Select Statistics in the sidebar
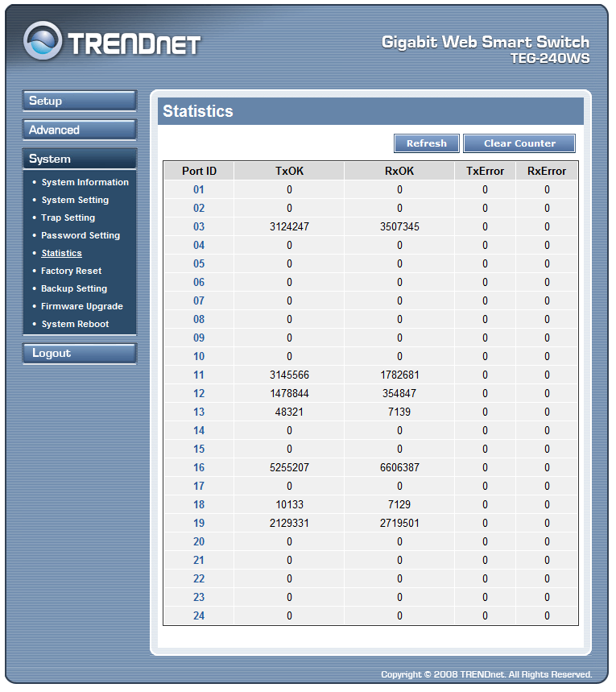This screenshot has height=692, width=616. coord(61,253)
